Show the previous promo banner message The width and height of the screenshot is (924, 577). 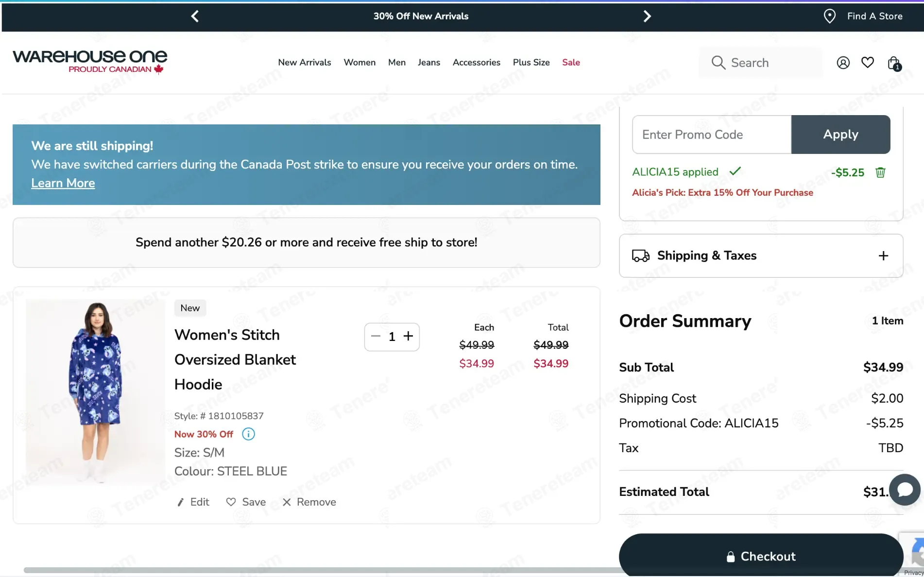pyautogui.click(x=195, y=16)
